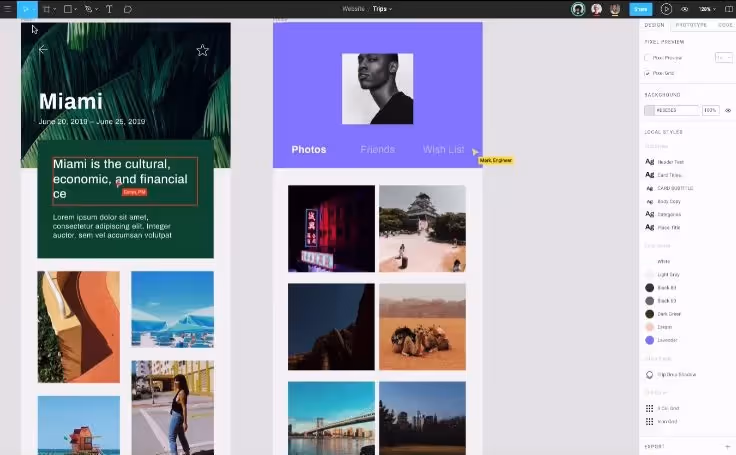The image size is (736, 455).
Task: Edit the background hex value field
Action: pyautogui.click(x=676, y=110)
